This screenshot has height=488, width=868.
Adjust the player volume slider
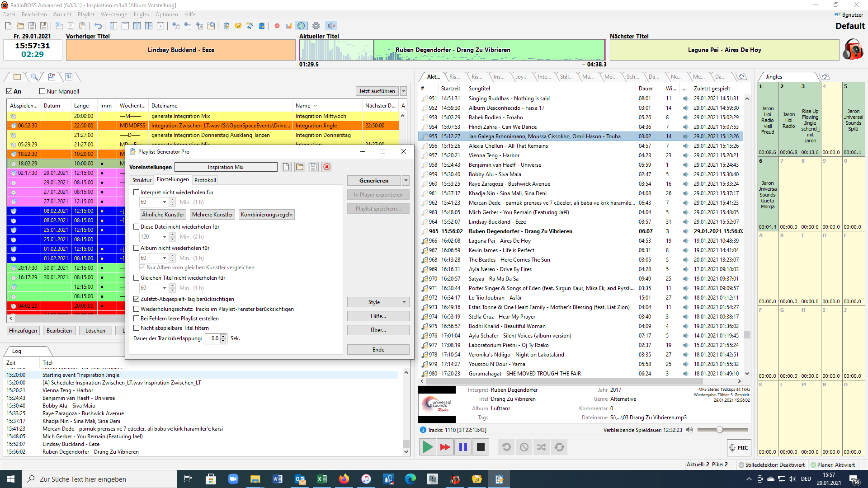722,430
